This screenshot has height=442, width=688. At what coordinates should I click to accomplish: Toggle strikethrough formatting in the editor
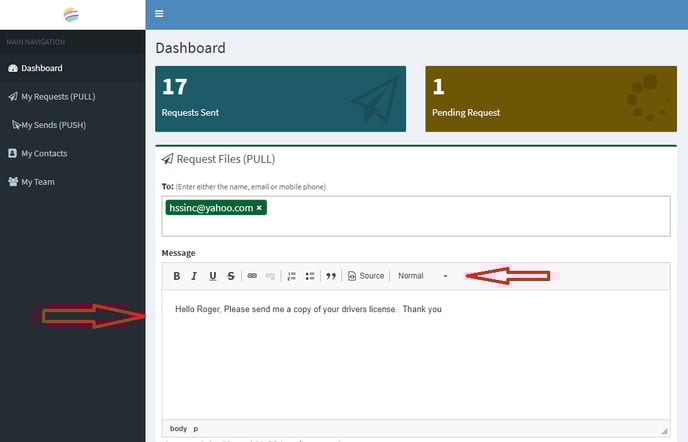point(231,276)
